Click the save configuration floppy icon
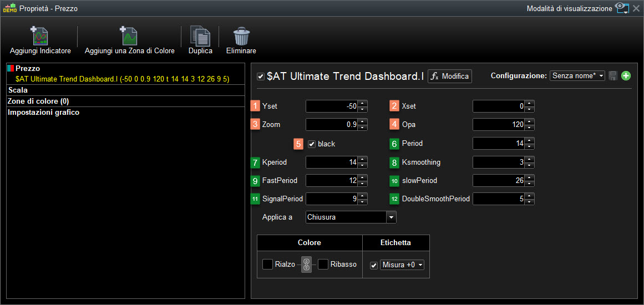644x305 pixels. [613, 75]
